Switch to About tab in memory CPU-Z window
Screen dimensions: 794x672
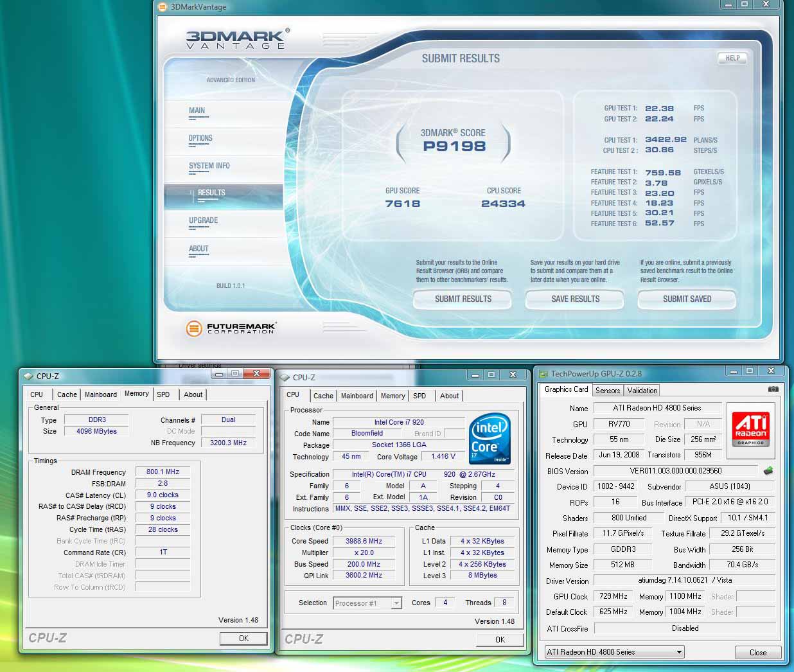[x=193, y=395]
